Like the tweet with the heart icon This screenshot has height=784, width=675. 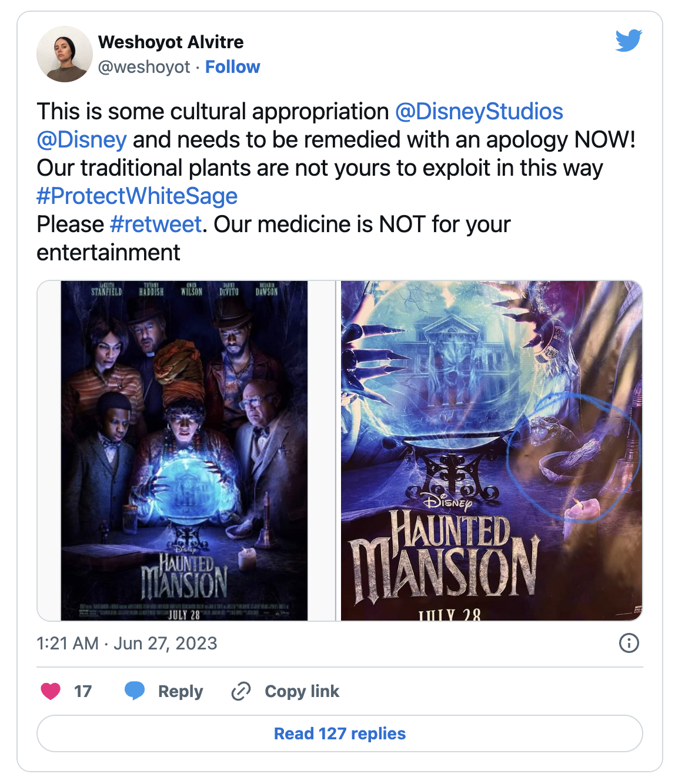click(x=51, y=691)
